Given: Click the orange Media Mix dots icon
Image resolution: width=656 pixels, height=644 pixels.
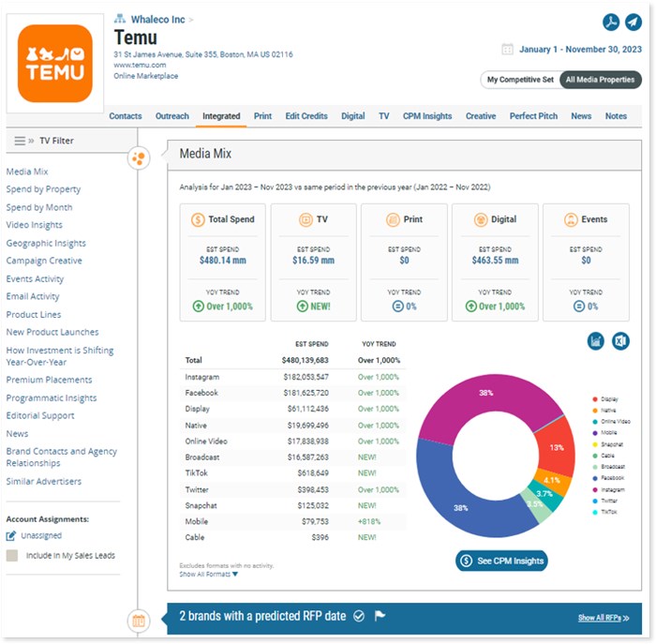Looking at the screenshot, I should [139, 157].
